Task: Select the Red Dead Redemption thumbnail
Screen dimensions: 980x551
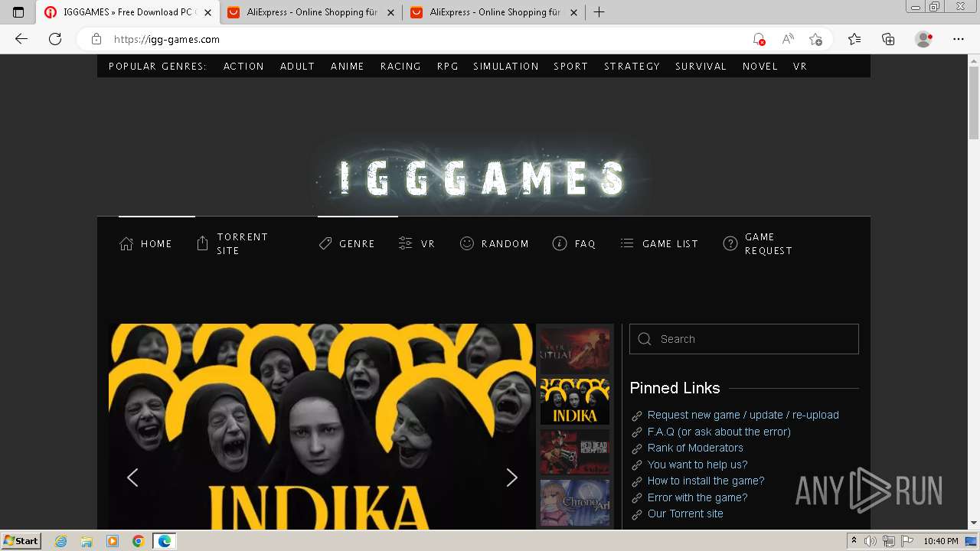Action: coord(575,452)
